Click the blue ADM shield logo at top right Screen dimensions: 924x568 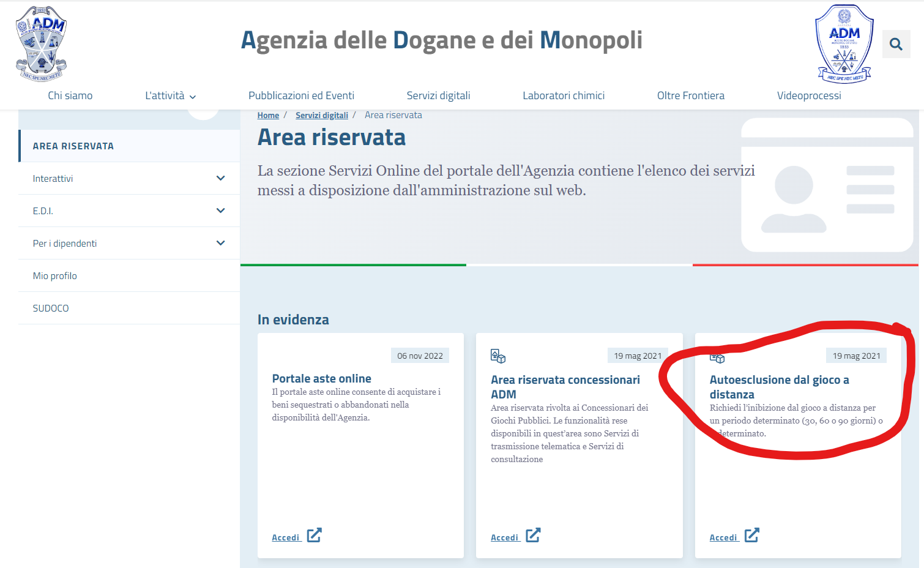pyautogui.click(x=844, y=44)
